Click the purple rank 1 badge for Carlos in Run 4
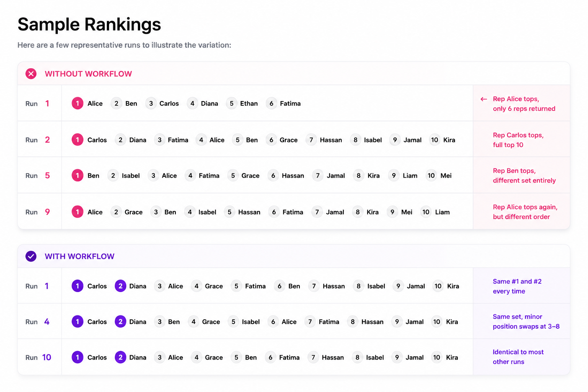 [78, 322]
